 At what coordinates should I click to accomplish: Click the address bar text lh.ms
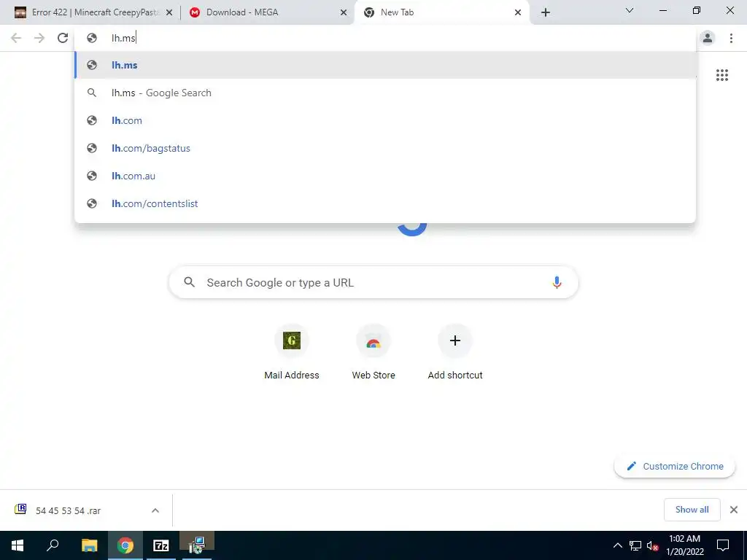(x=123, y=38)
